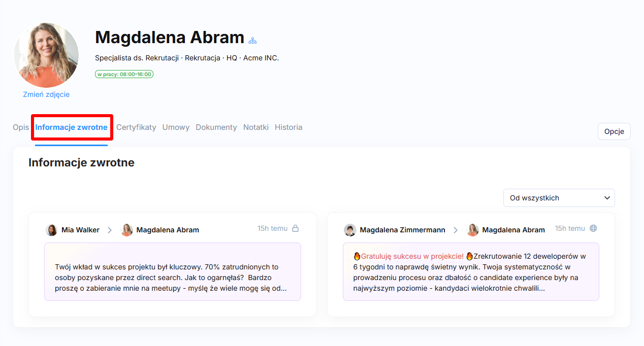Click the globe icon on Magdalena Zimmermann's feedback
Screen dimensions: 644x346
(x=593, y=228)
